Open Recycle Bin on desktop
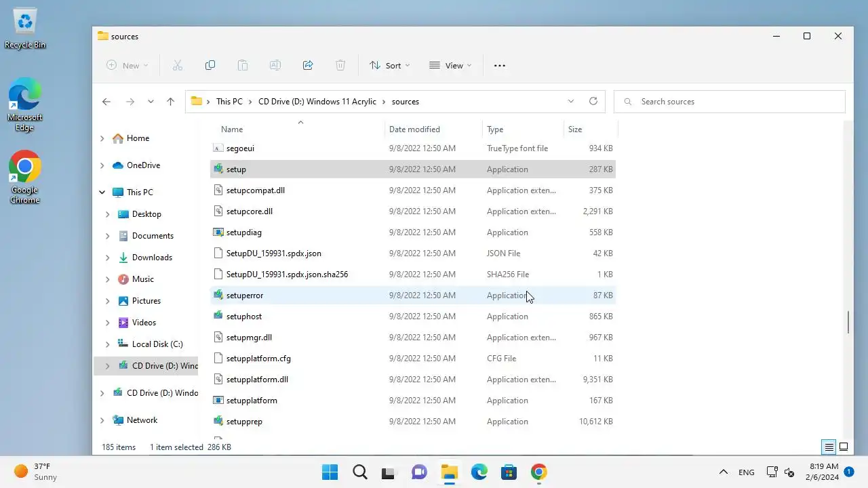This screenshot has width=868, height=488. [25, 28]
